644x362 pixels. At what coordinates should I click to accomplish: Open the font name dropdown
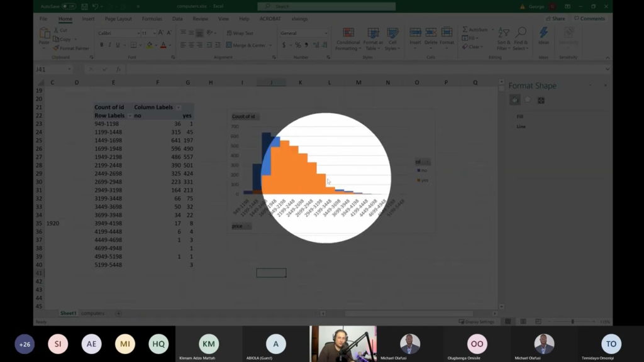138,33
